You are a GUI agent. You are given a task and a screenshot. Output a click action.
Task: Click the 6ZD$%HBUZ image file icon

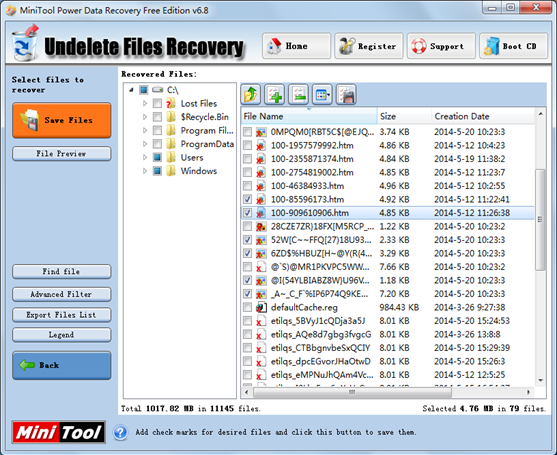(x=261, y=253)
